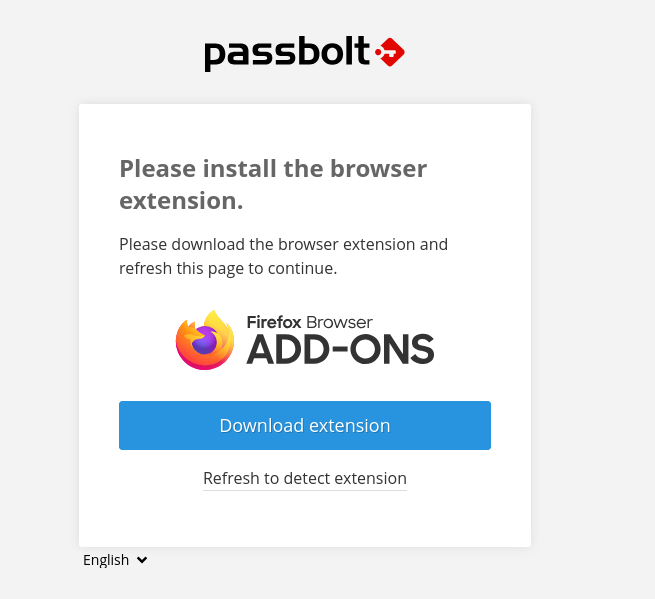Screen dimensions: 655x599
Task: Click the 'Firefox Browser' text above ADD-ONS
Action: pyautogui.click(x=310, y=322)
